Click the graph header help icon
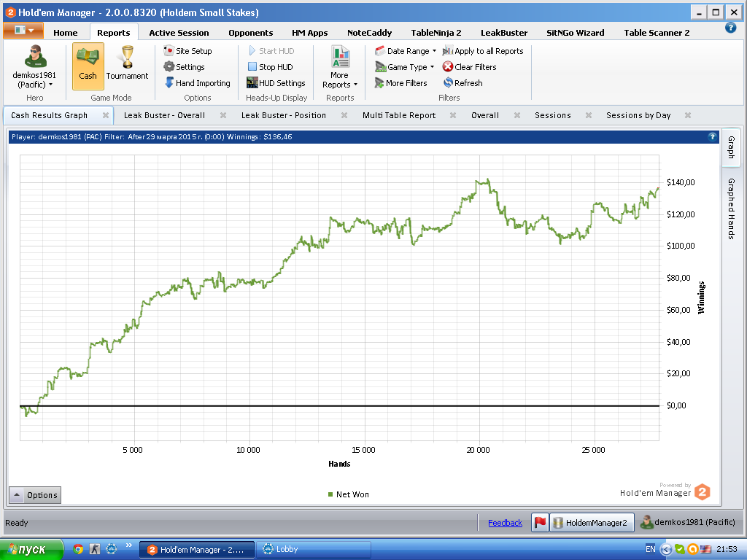Image resolution: width=747 pixels, height=560 pixels. tap(712, 136)
